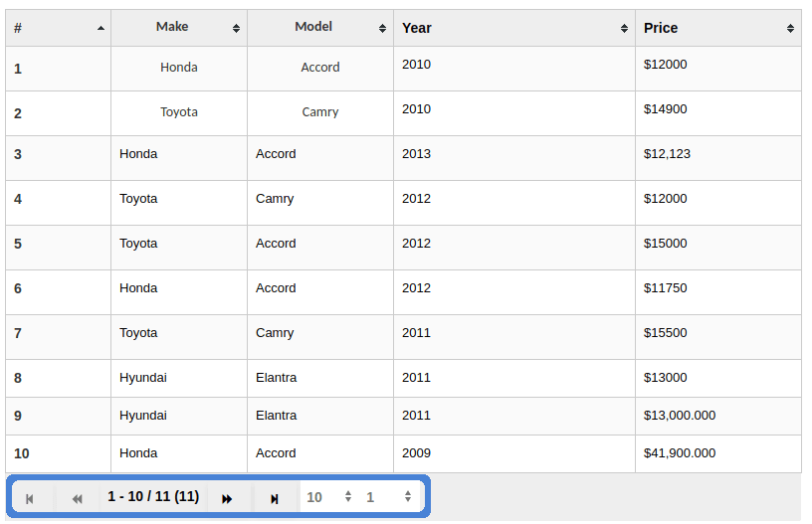
Task: Sort table by Make column arrows
Action: click(236, 29)
